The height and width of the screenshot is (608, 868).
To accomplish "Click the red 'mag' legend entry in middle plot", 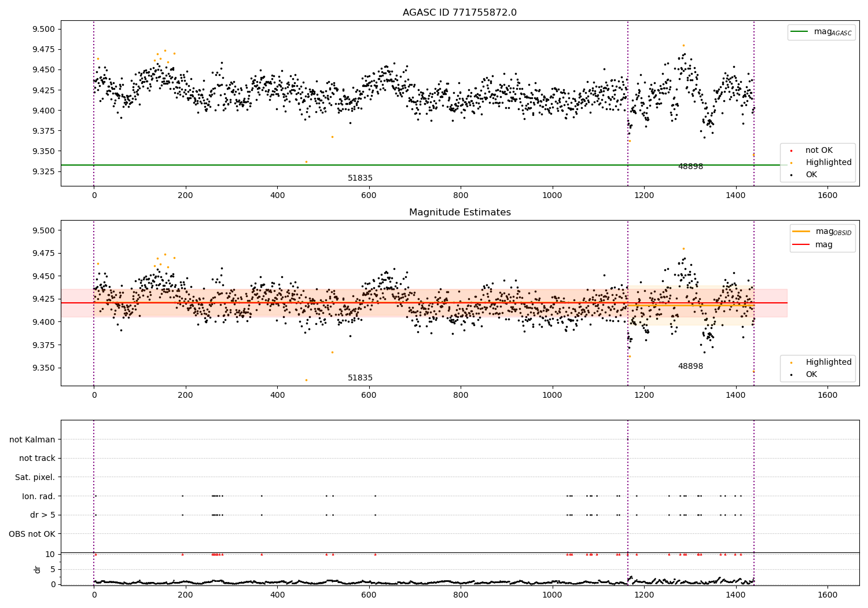I will pyautogui.click(x=813, y=245).
